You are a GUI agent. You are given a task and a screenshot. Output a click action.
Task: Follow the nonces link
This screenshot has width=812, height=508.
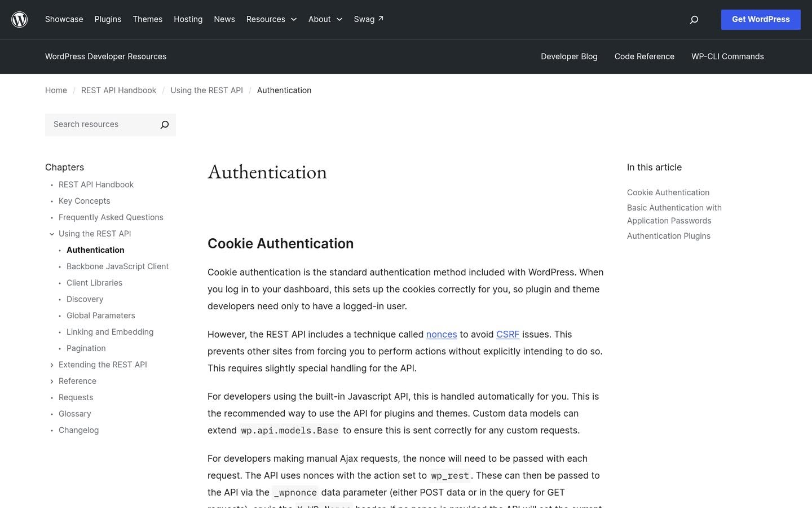(x=442, y=334)
